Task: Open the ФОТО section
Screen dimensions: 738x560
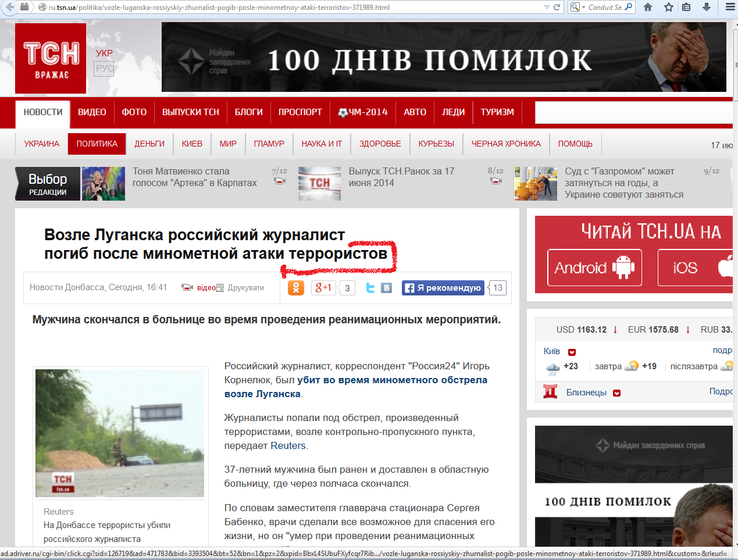Action: tap(134, 112)
